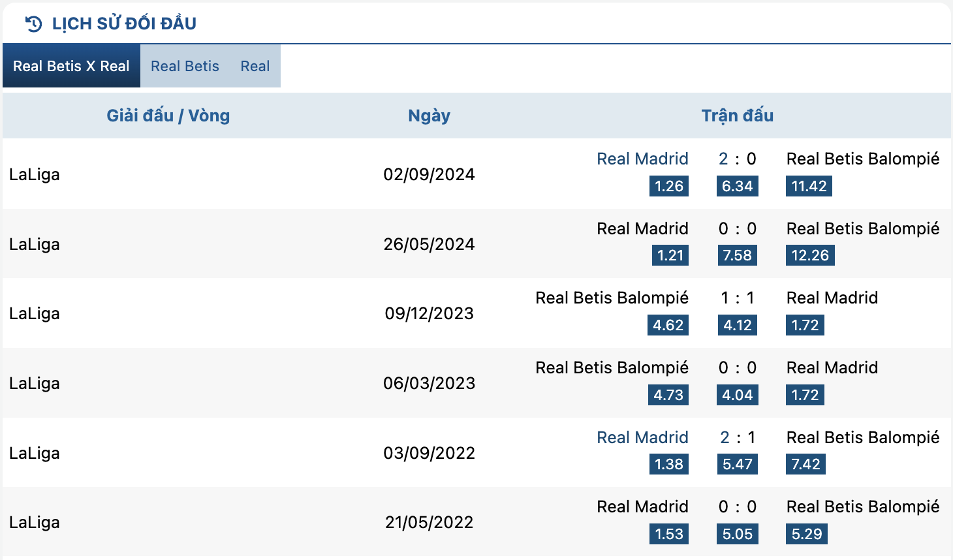Viewport: 953px width, 560px height.
Task: Select odds 11.42 for Real Betis Balompié
Action: (809, 186)
